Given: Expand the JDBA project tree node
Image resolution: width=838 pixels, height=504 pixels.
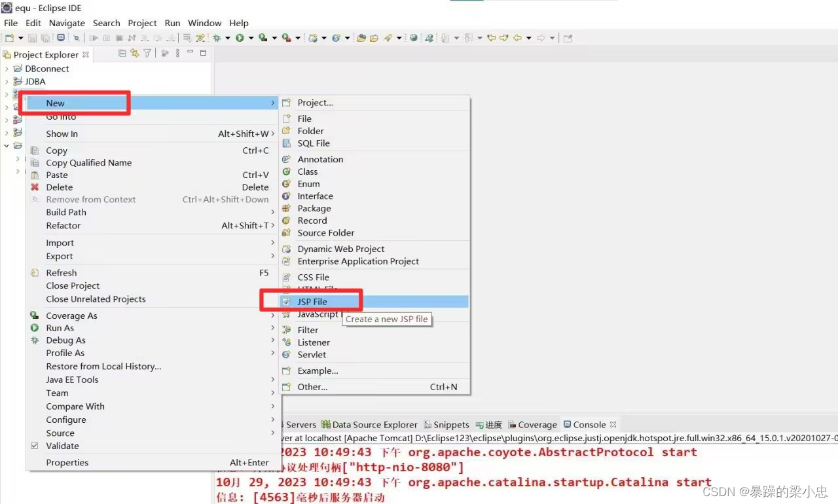Looking at the screenshot, I should (x=7, y=82).
